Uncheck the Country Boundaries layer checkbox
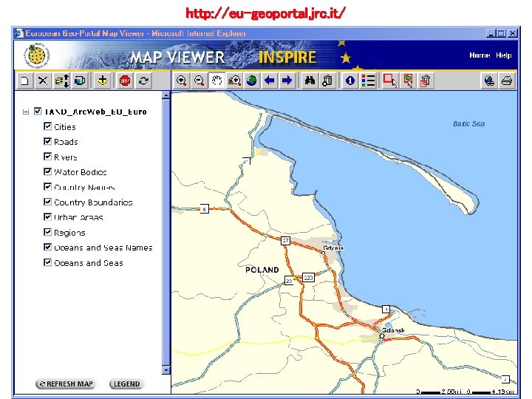 (47, 202)
